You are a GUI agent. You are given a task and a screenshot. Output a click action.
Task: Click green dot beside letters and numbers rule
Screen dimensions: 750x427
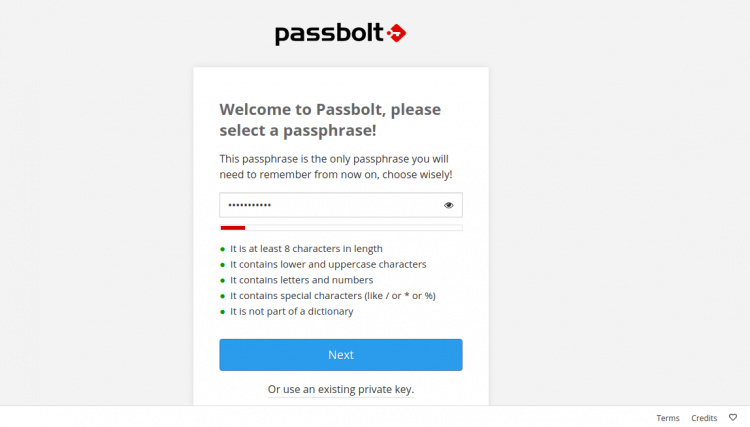222,281
